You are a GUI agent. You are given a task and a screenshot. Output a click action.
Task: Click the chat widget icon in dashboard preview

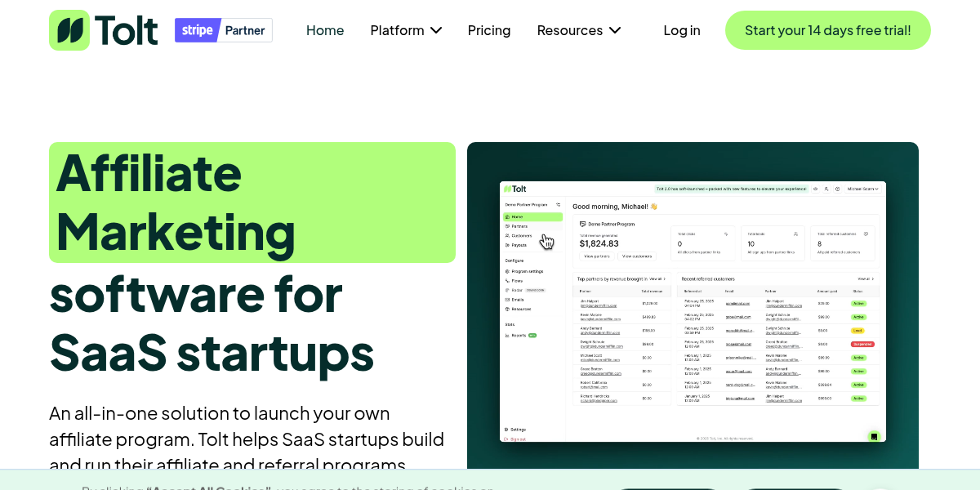tap(874, 436)
